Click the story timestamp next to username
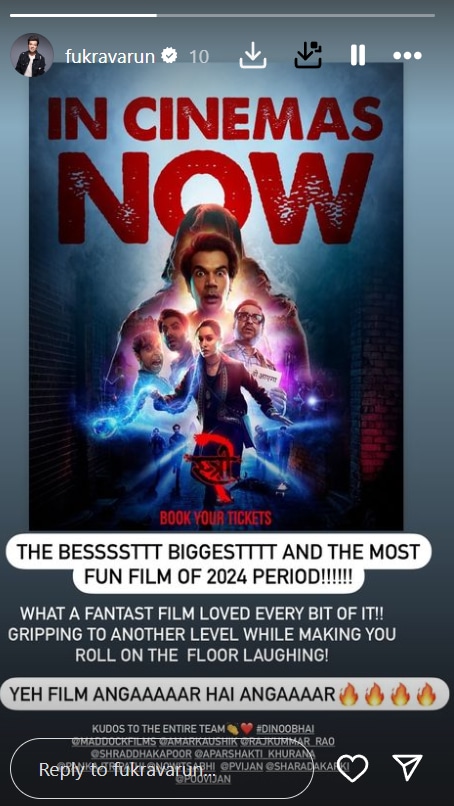The height and width of the screenshot is (806, 454). (x=198, y=56)
